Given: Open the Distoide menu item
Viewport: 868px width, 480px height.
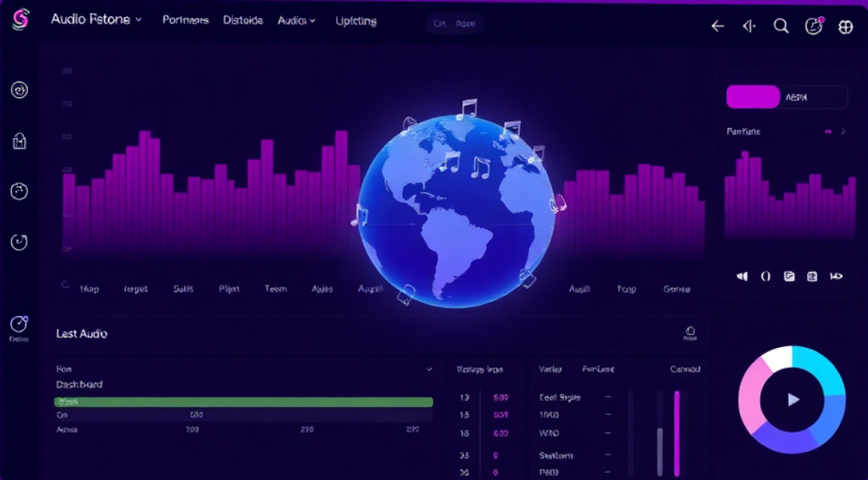Looking at the screenshot, I should pos(242,20).
